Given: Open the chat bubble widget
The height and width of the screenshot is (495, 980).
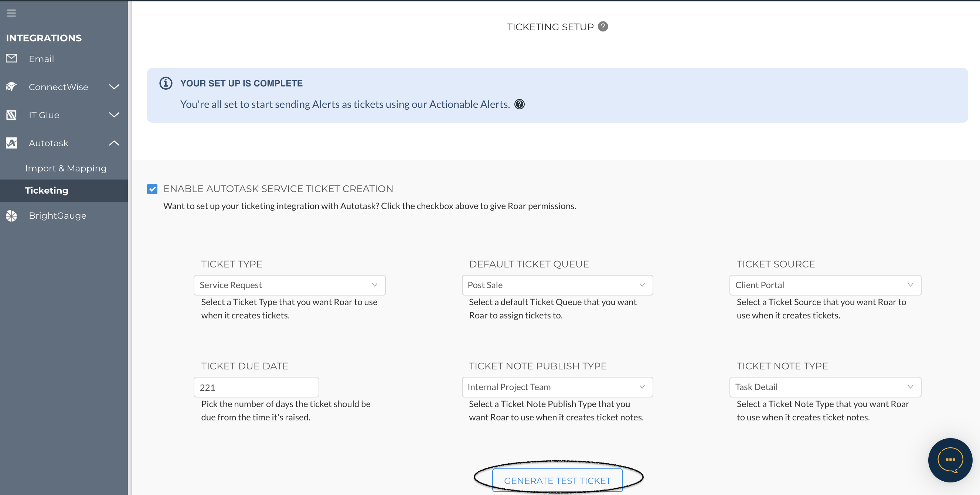Looking at the screenshot, I should [950, 460].
